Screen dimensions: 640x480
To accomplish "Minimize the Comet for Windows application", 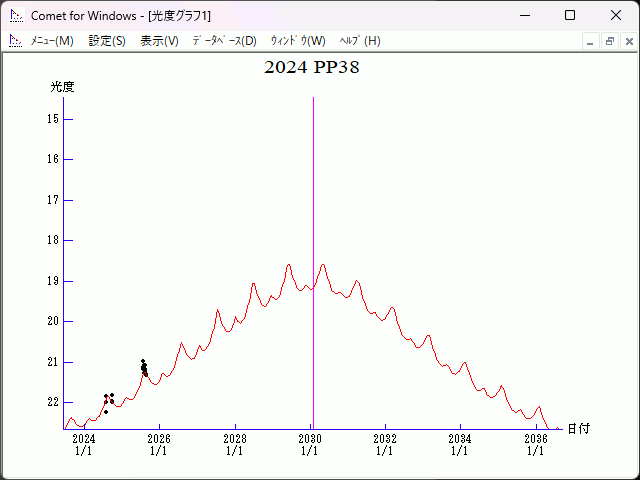I will (524, 15).
